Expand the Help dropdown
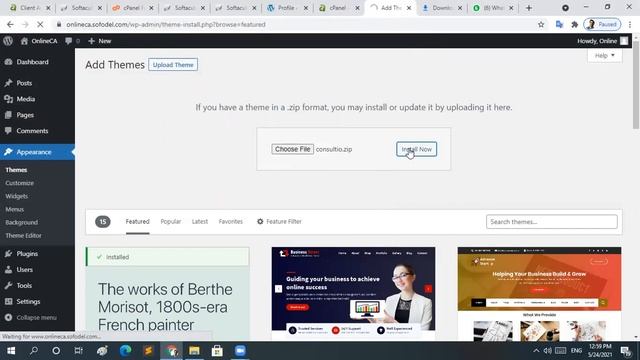Screen dimensions: 640x360 click(604, 56)
